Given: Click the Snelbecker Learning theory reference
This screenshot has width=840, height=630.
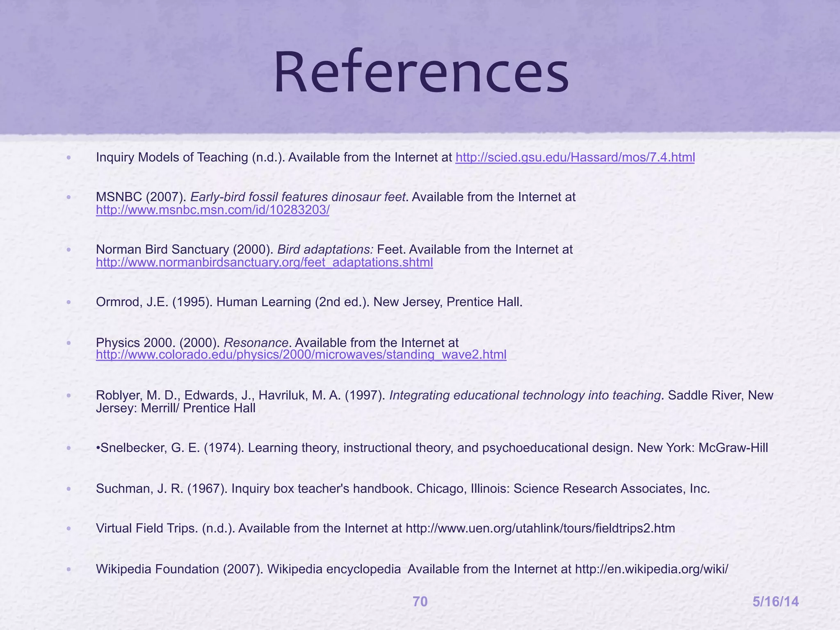Looking at the screenshot, I should [x=431, y=448].
